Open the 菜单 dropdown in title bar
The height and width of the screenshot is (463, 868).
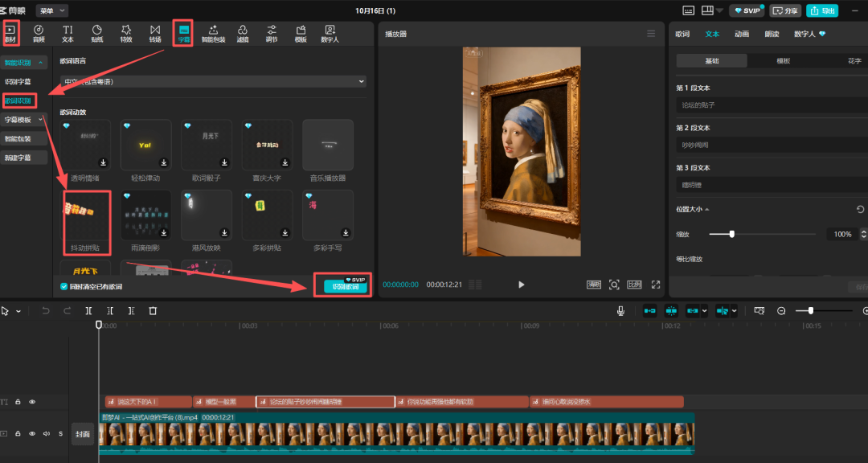51,10
